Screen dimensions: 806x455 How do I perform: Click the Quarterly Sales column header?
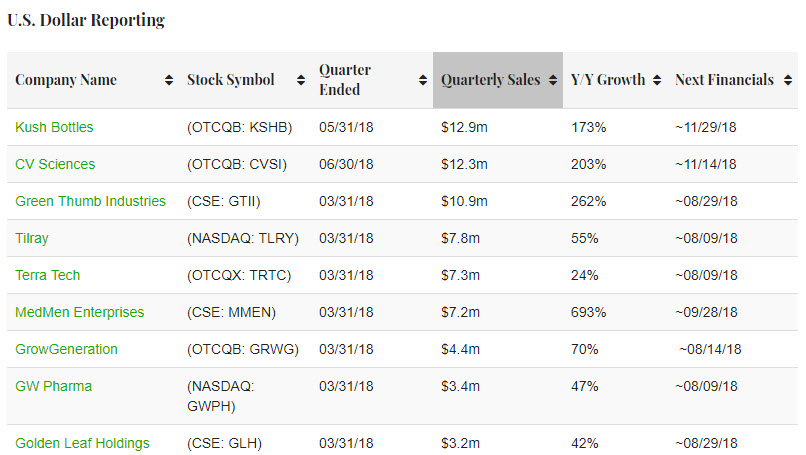tap(490, 80)
